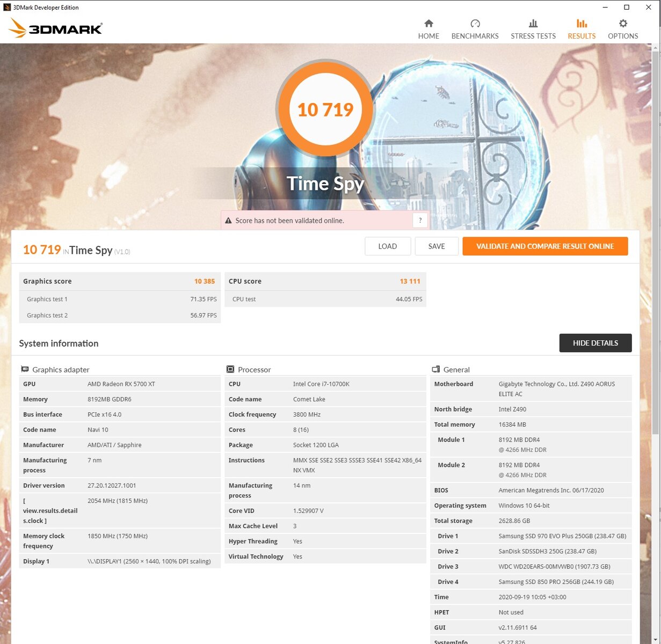Viewport: 661px width, 644px height.
Task: Switch to the STRESS TESTS tab label
Action: (533, 36)
